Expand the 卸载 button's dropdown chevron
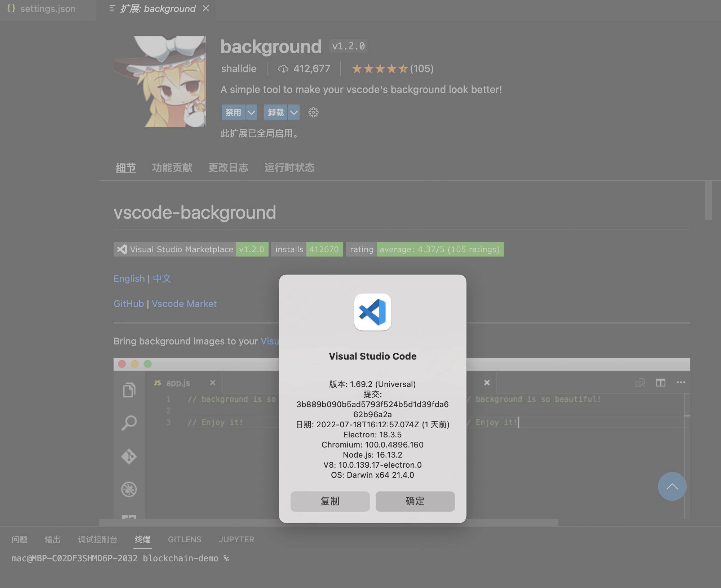 pyautogui.click(x=293, y=112)
